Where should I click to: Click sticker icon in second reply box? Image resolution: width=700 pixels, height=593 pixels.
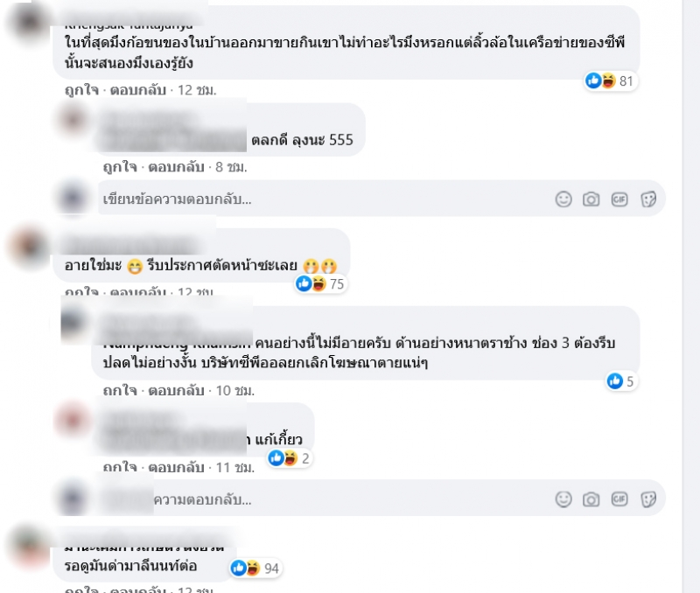tap(648, 499)
